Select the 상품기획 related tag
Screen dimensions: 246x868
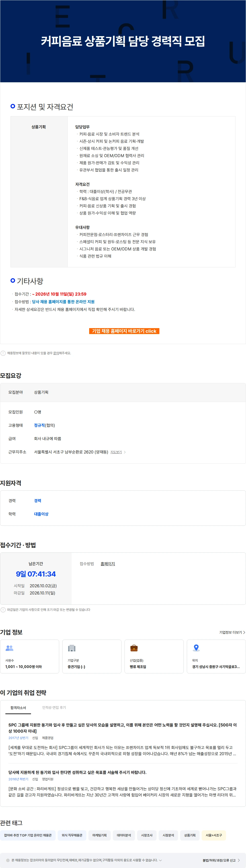pyautogui.click(x=190, y=835)
